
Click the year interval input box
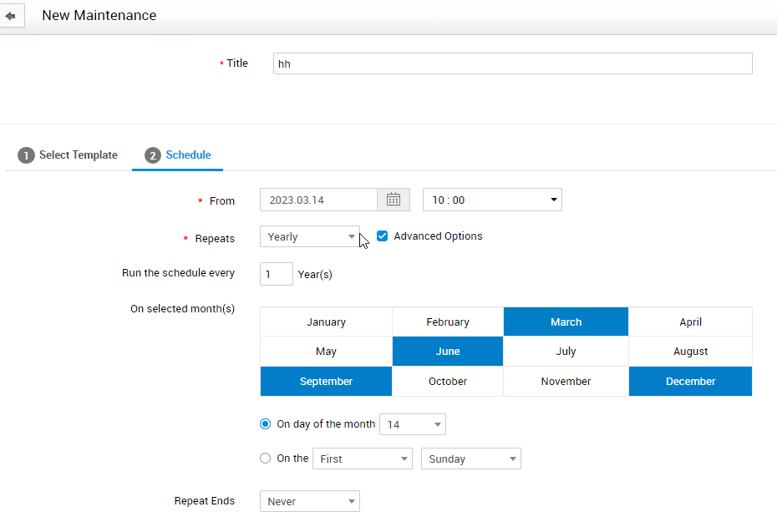pyautogui.click(x=276, y=274)
